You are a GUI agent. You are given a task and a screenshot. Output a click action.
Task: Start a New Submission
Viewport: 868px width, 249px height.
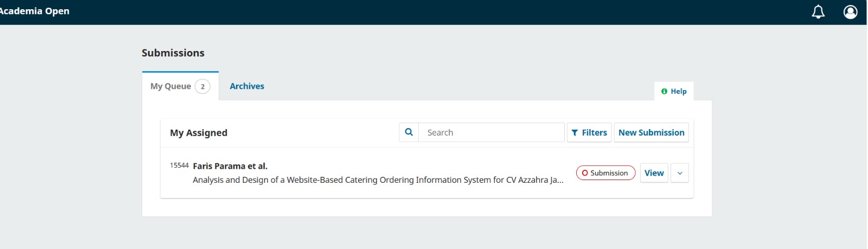[x=651, y=132]
